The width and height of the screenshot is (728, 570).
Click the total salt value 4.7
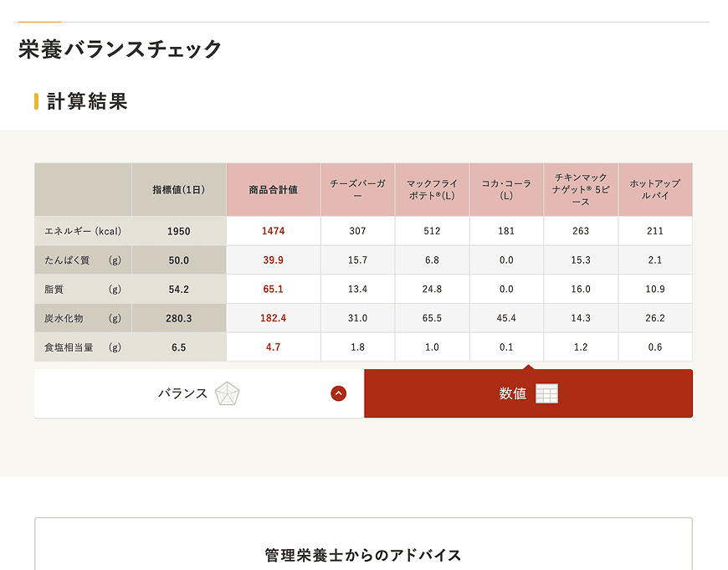click(273, 347)
